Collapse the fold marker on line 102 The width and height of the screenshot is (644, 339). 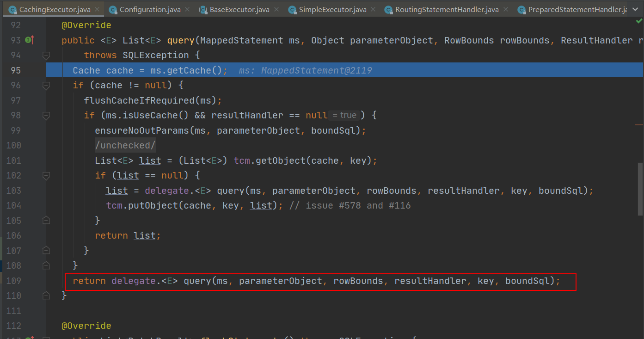(46, 176)
